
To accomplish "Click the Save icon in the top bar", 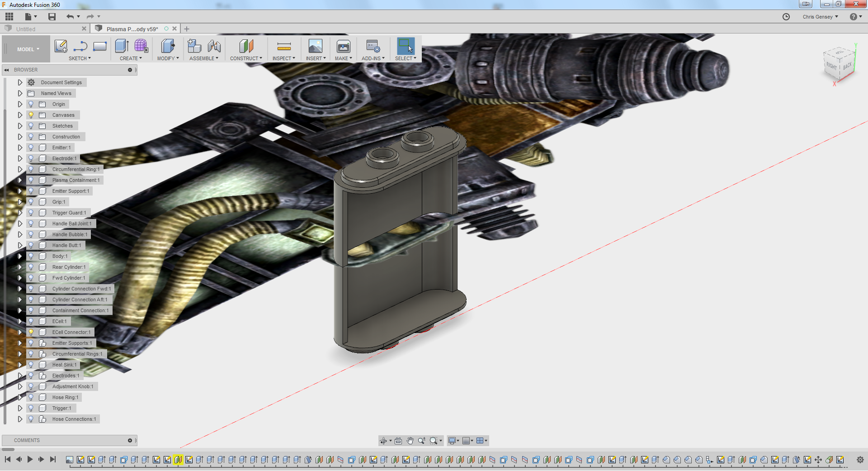I will (52, 17).
